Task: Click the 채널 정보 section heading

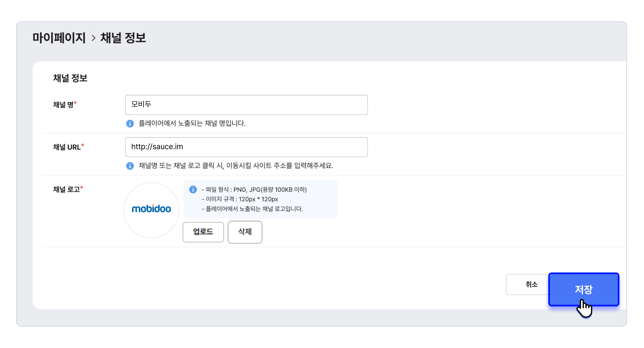Action: pyautogui.click(x=70, y=78)
